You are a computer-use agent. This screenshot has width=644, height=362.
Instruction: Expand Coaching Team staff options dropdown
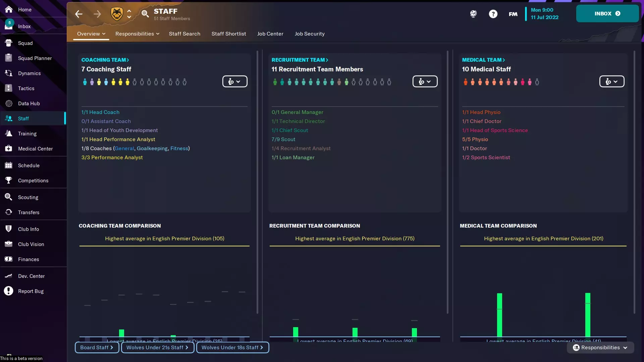click(x=235, y=81)
